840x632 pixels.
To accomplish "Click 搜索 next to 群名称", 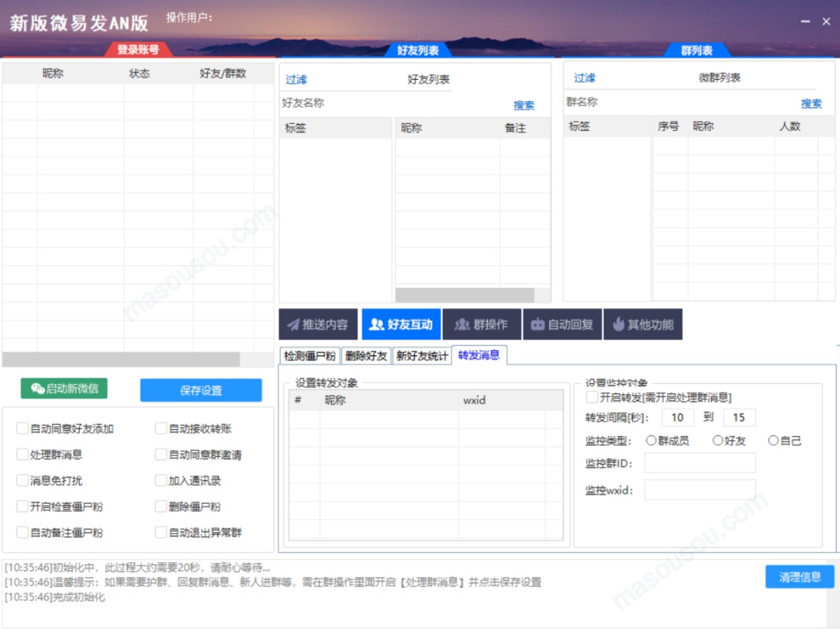I will pyautogui.click(x=811, y=104).
